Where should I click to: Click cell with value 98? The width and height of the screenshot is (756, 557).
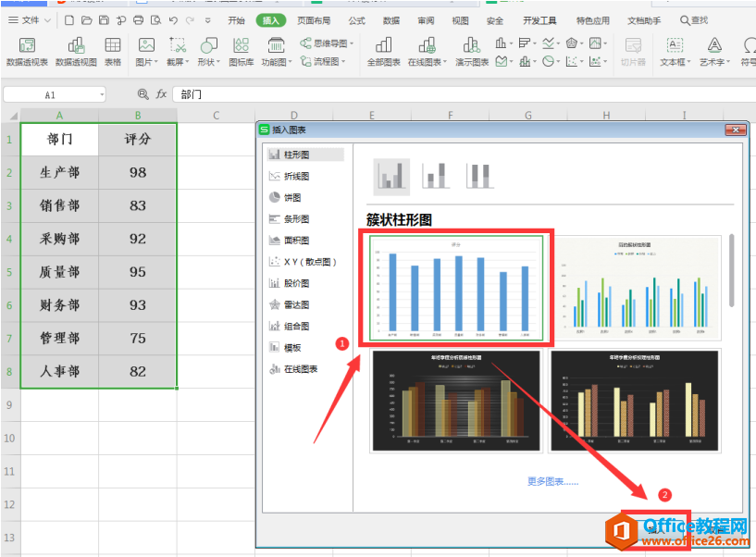click(137, 173)
